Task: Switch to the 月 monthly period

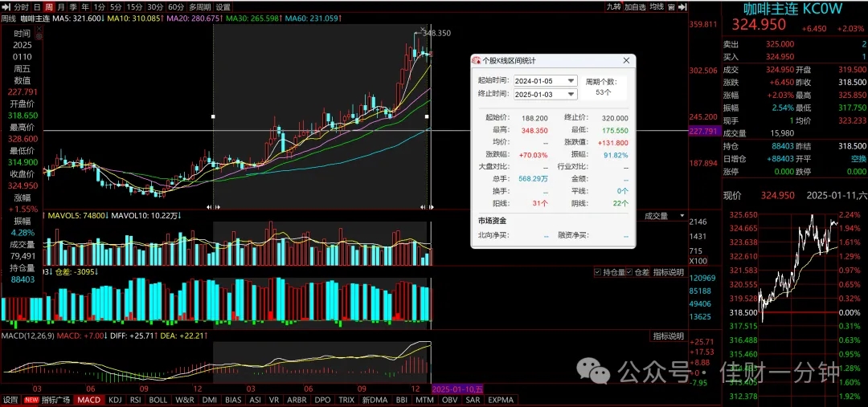Action: coord(60,7)
